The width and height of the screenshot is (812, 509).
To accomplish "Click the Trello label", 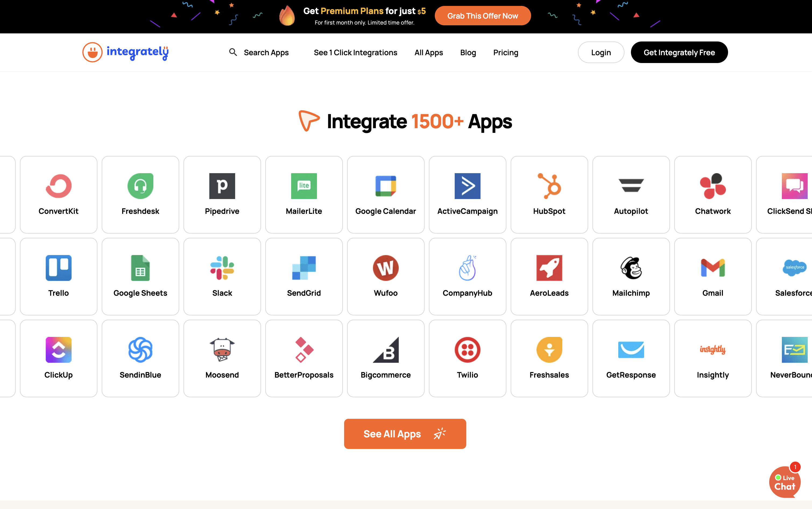I will point(58,293).
